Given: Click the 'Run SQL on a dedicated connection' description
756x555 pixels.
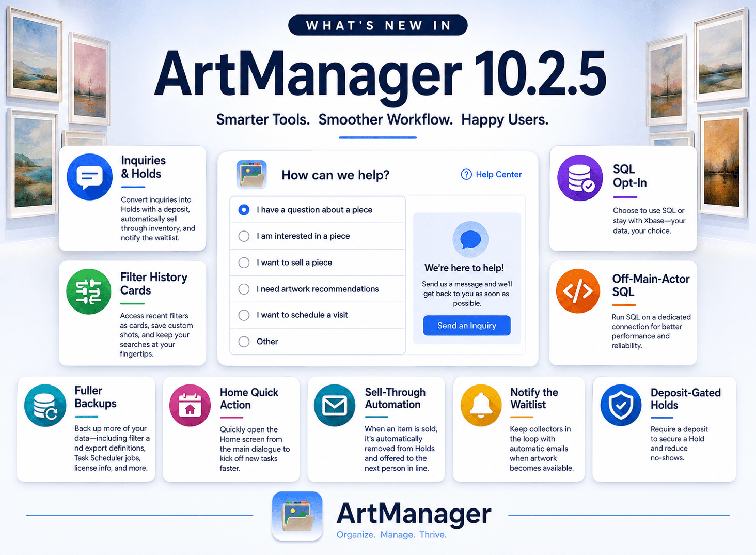Looking at the screenshot, I should tap(651, 331).
